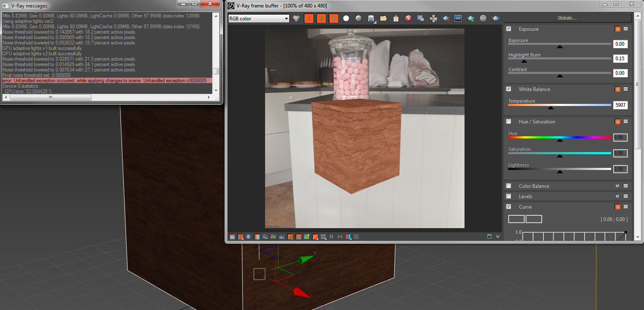Load image via open folder icon
Viewport: 644px width, 310px height.
[x=383, y=18]
